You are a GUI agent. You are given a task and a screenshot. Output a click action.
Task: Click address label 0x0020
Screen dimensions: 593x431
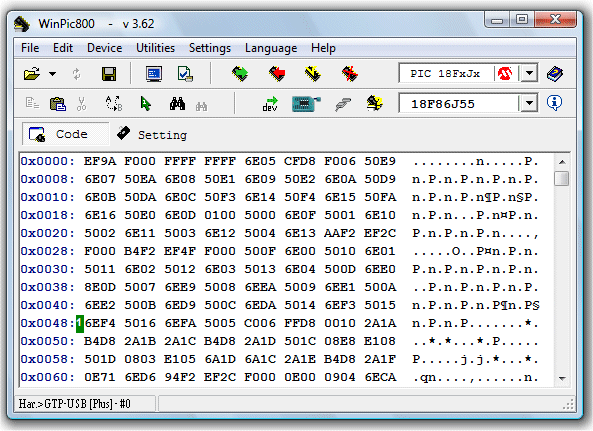(x=47, y=233)
